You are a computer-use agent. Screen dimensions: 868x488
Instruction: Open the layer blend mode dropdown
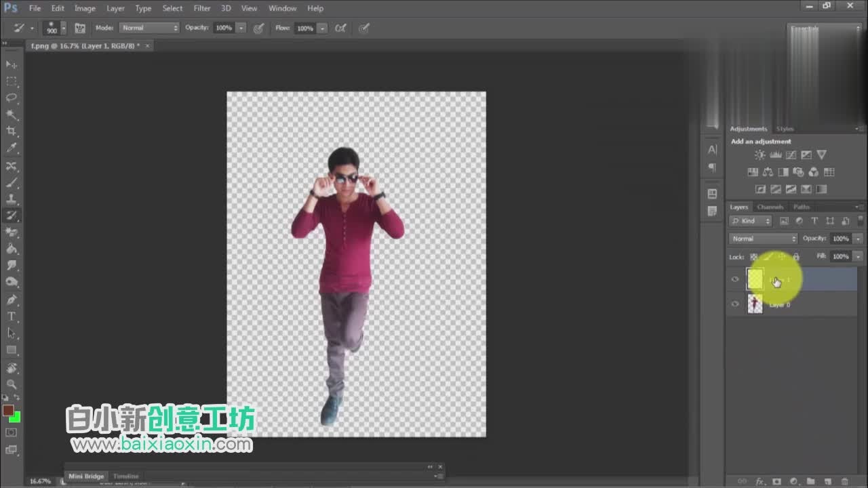(764, 239)
